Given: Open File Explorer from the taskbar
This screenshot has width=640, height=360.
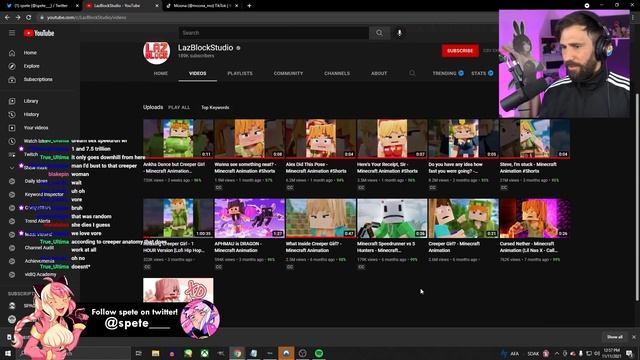Looking at the screenshot, I should [x=156, y=353].
